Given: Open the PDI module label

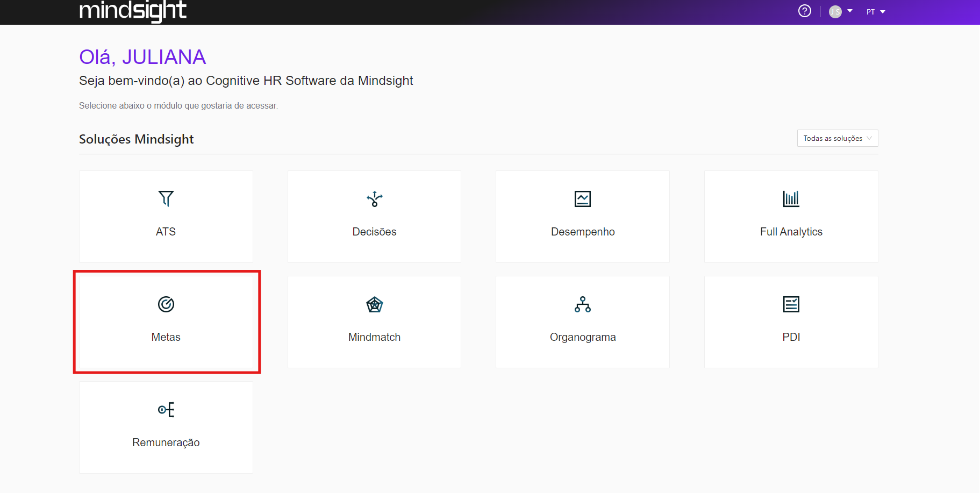Looking at the screenshot, I should (791, 337).
